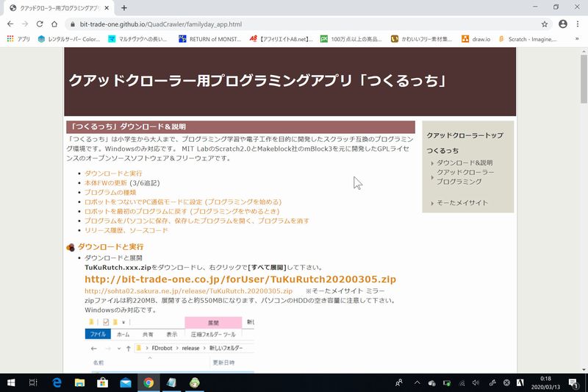588x392 pixels.
Task: Open the アプリ apps shortcut in bookmarks bar
Action: (18, 39)
